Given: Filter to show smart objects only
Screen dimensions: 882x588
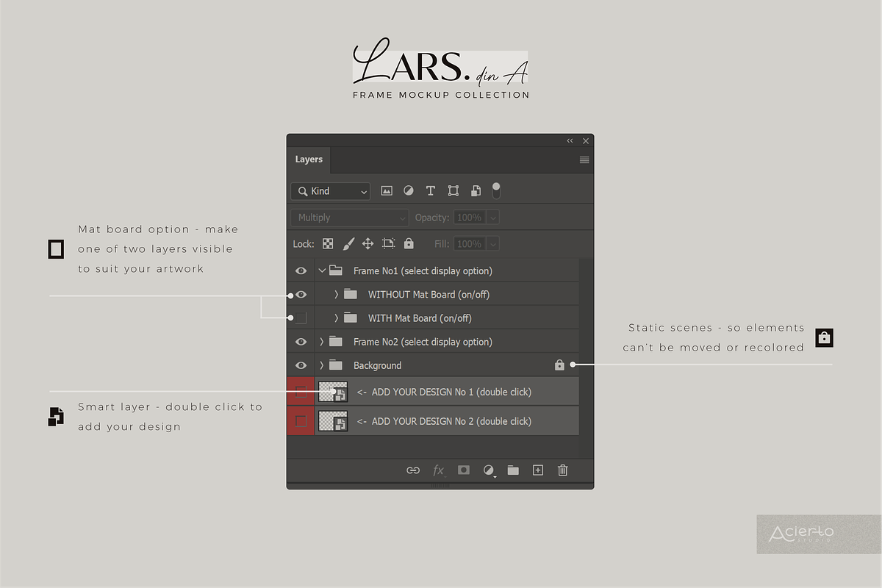Looking at the screenshot, I should point(476,190).
